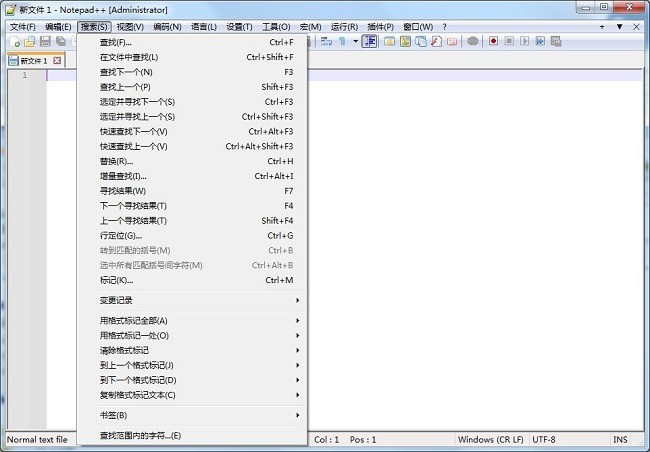The height and width of the screenshot is (452, 650).
Task: Click the Run macro multiple times icon
Action: pos(540,41)
